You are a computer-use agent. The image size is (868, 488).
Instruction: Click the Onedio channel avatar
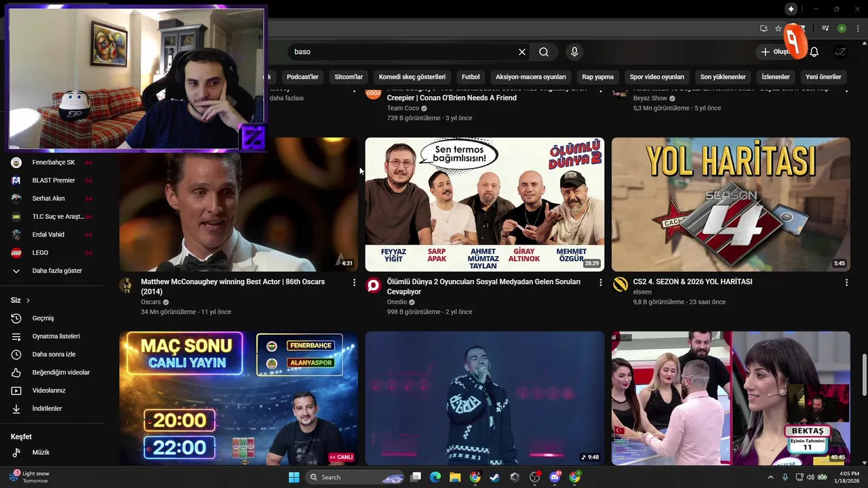point(373,285)
